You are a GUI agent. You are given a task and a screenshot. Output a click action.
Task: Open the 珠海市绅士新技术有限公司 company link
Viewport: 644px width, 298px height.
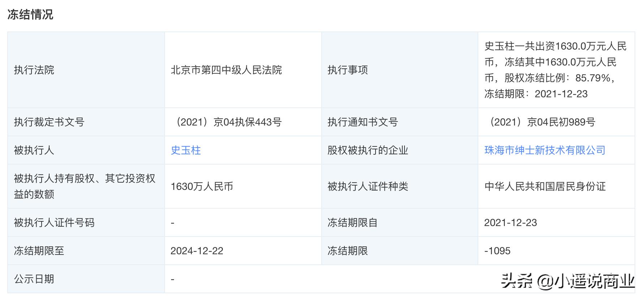tap(545, 150)
